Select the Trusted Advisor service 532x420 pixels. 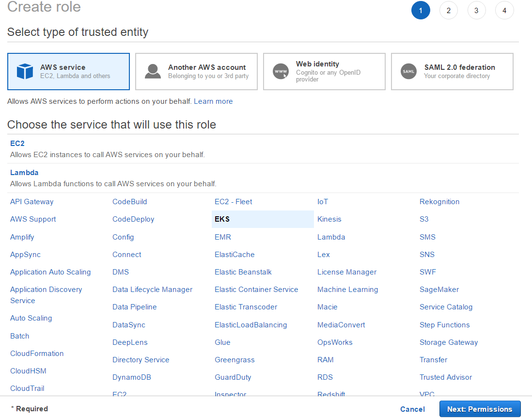[445, 377]
